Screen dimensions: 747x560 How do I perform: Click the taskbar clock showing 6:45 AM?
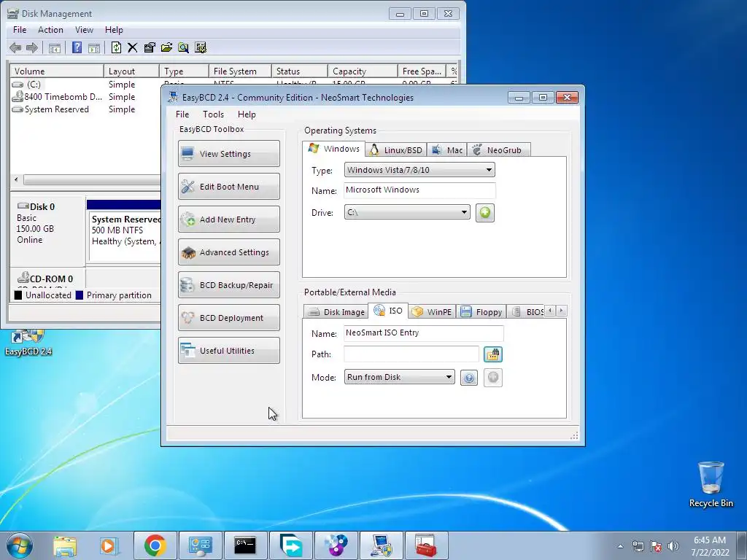711,546
